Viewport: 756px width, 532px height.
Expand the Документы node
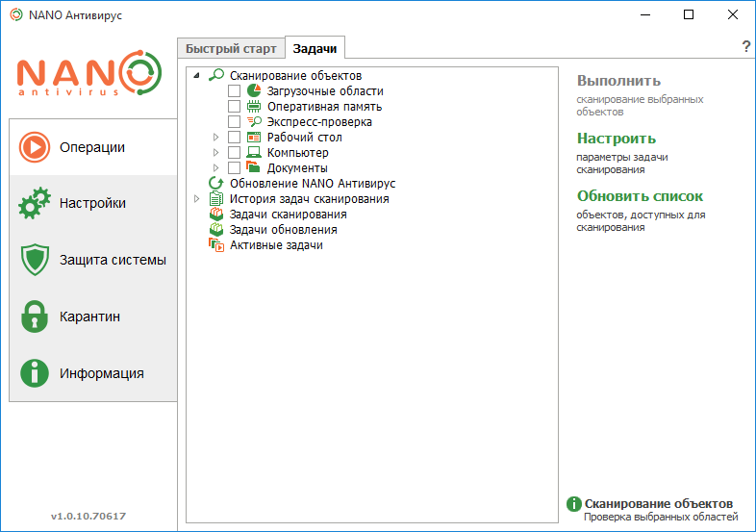[215, 167]
